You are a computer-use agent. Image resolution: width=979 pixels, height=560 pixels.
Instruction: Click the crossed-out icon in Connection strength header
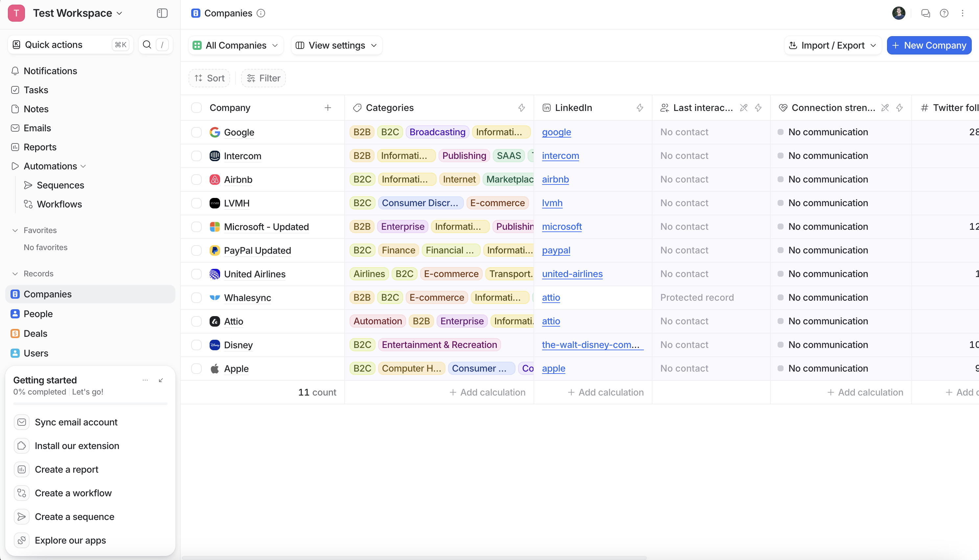coord(885,108)
